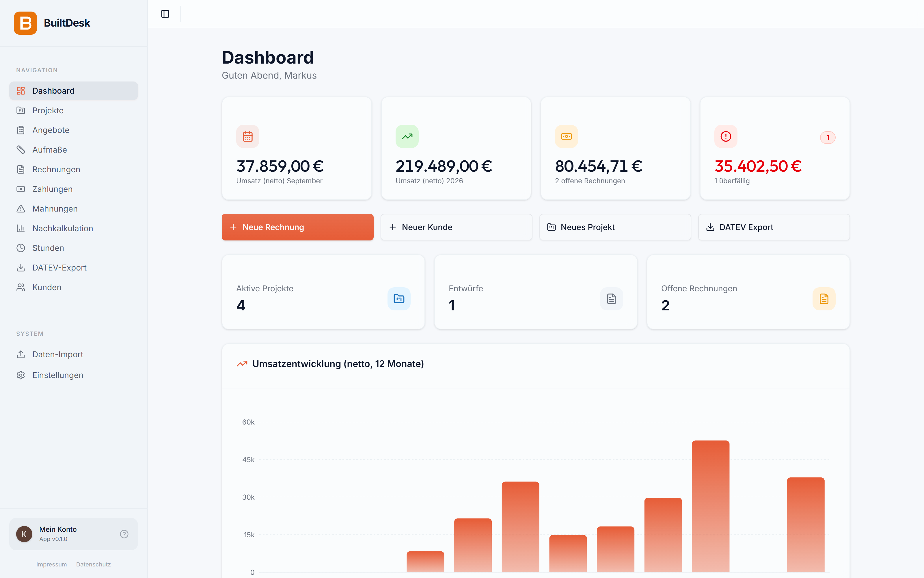
Task: Click the Mahnungen warning triangle icon
Action: click(x=21, y=209)
